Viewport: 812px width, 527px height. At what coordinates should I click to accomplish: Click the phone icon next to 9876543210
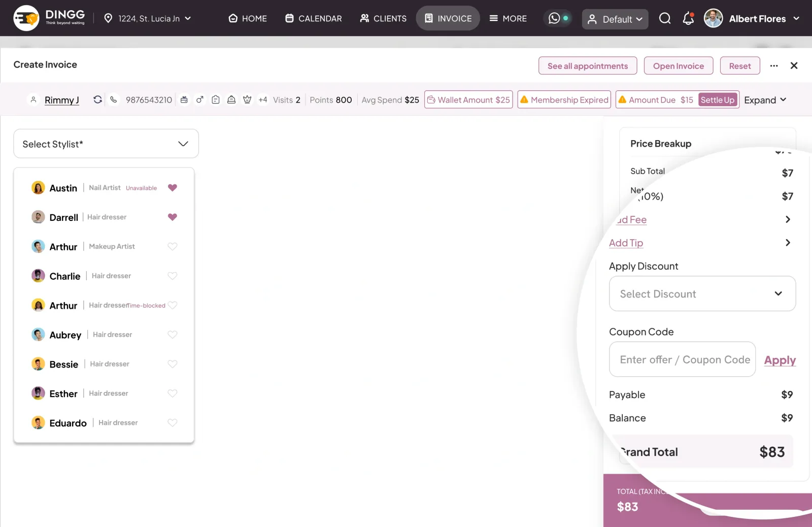(114, 100)
